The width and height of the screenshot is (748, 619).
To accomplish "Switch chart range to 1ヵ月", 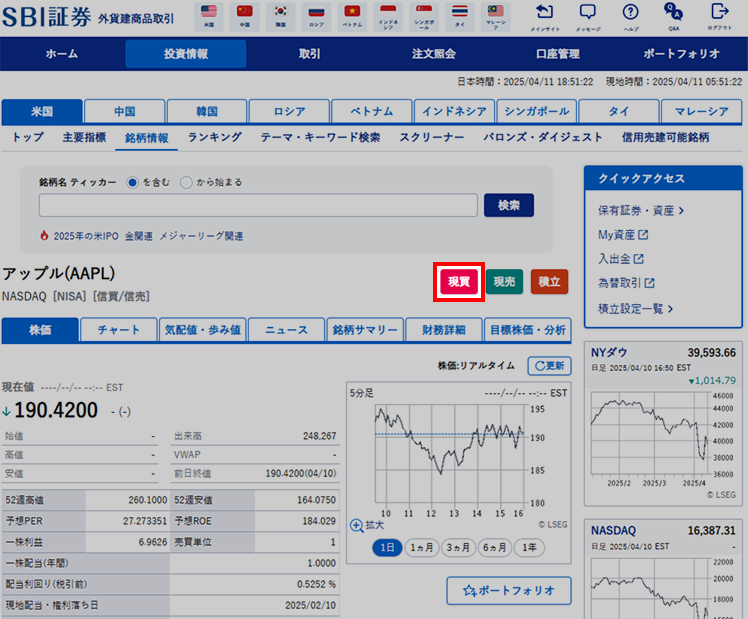I will (x=422, y=547).
